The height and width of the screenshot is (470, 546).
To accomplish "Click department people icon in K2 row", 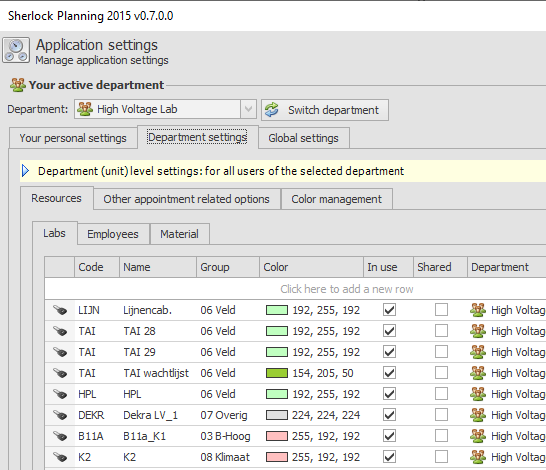I will pos(478,457).
